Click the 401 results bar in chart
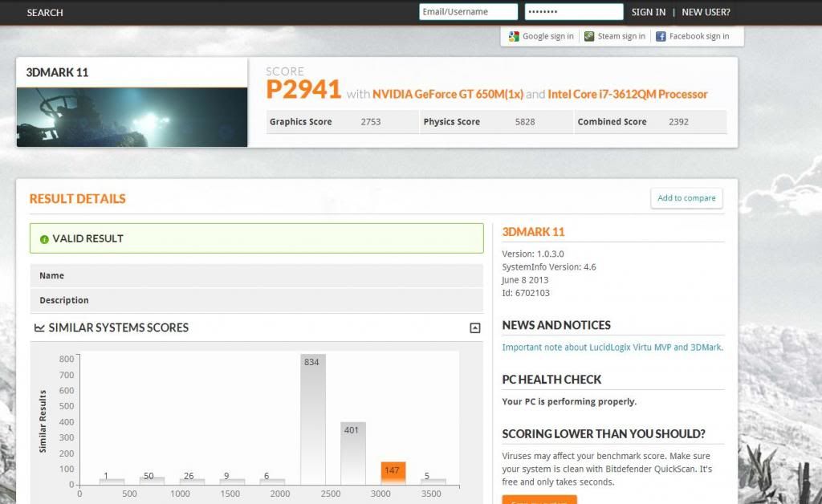The height and width of the screenshot is (504, 822). pos(353,453)
